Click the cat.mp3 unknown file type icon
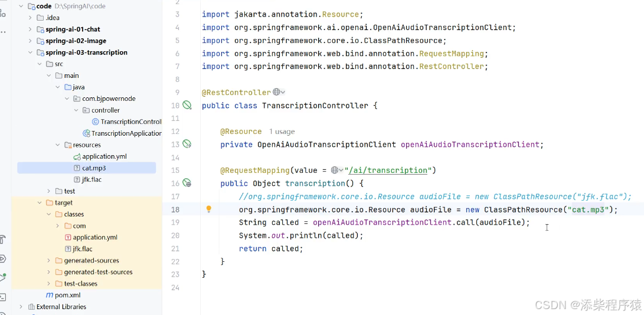This screenshot has width=644, height=315. 77,168
